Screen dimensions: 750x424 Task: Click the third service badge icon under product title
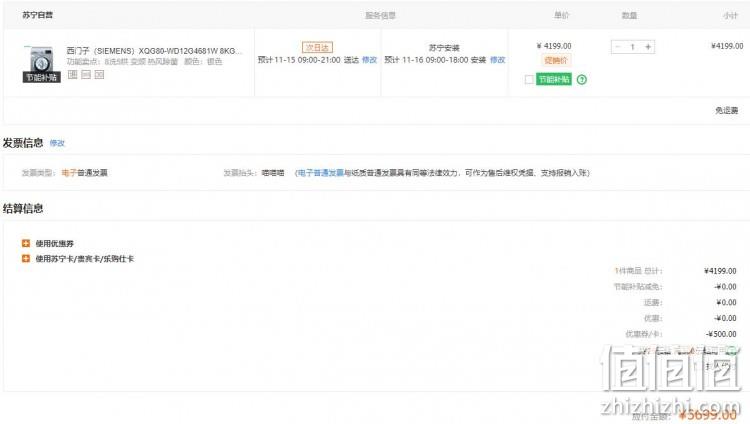point(99,74)
